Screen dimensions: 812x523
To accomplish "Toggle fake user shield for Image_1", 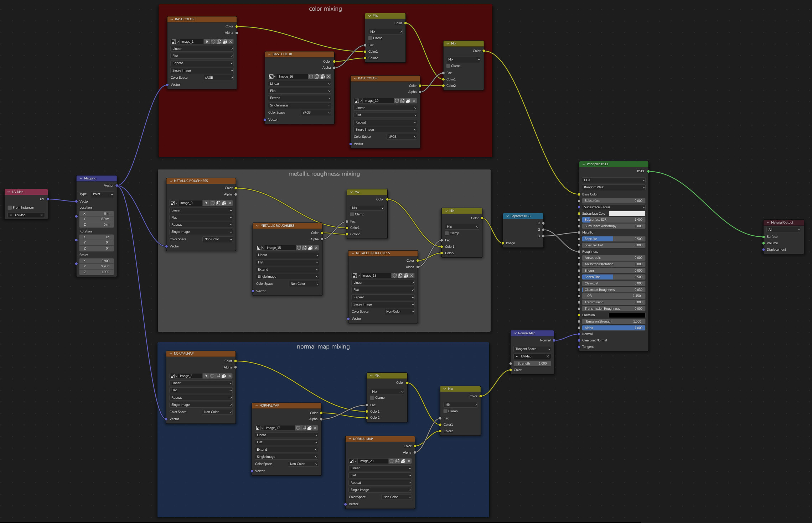I will tap(213, 42).
